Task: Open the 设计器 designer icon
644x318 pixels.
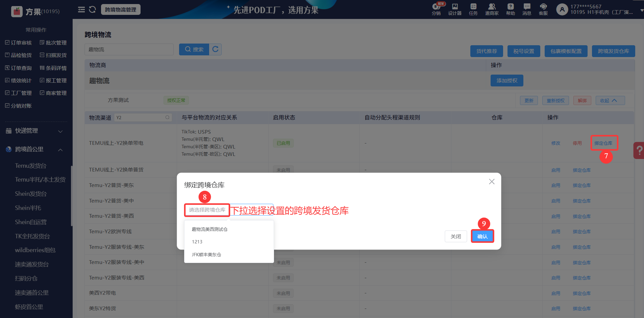Action: (x=455, y=9)
